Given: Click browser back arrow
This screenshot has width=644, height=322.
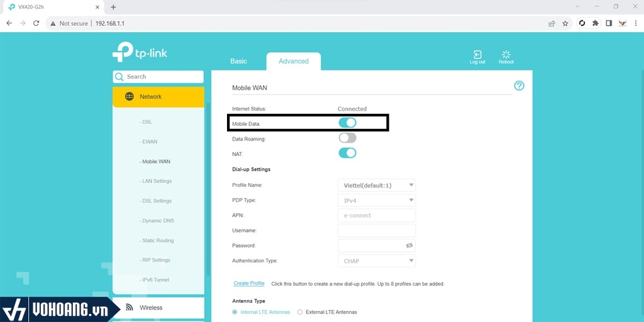Looking at the screenshot, I should [9, 23].
